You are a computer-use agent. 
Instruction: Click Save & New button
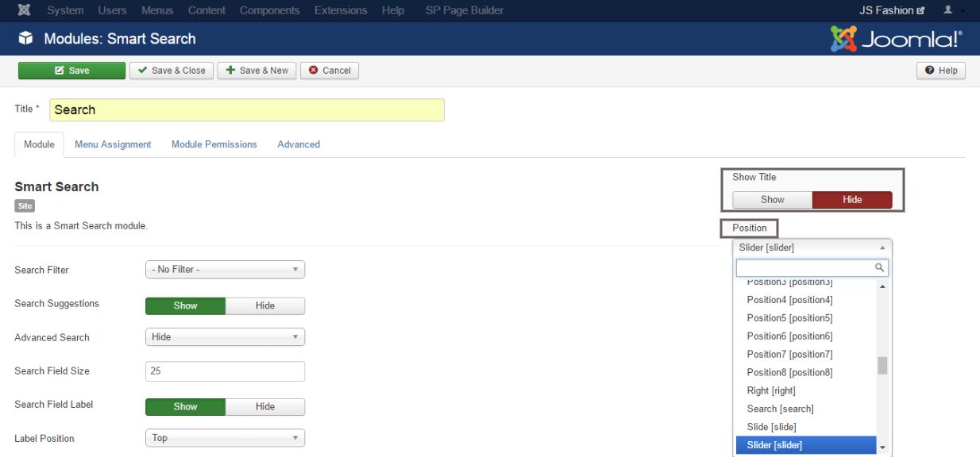click(x=257, y=71)
